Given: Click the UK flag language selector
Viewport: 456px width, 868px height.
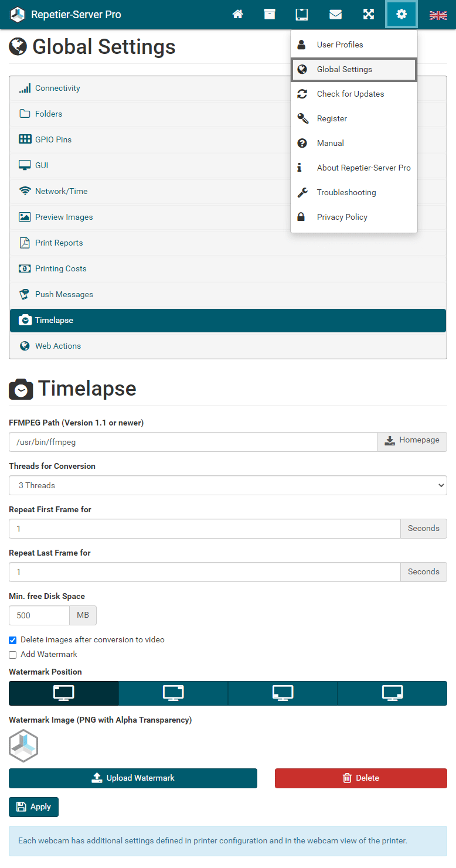Looking at the screenshot, I should 438,15.
